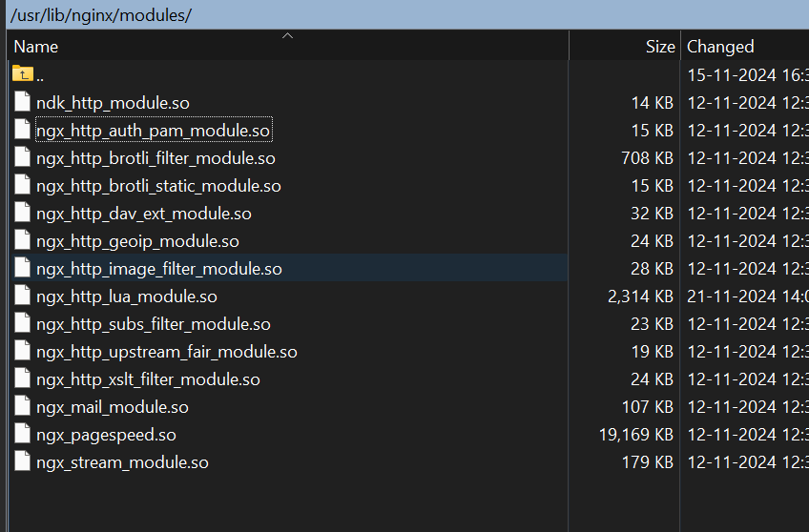Select file name ngx_http_brotli_static_module.so
809x532 pixels.
click(158, 186)
